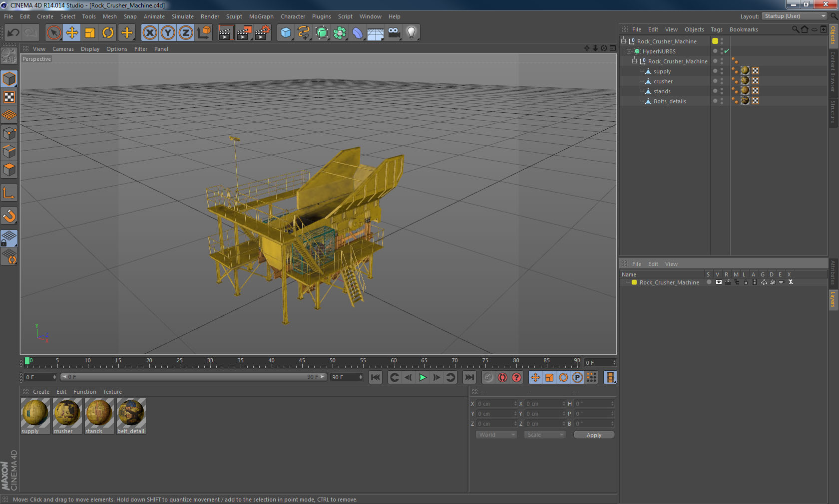839x504 pixels.
Task: Click layer color in Layer Manager
Action: tap(634, 282)
